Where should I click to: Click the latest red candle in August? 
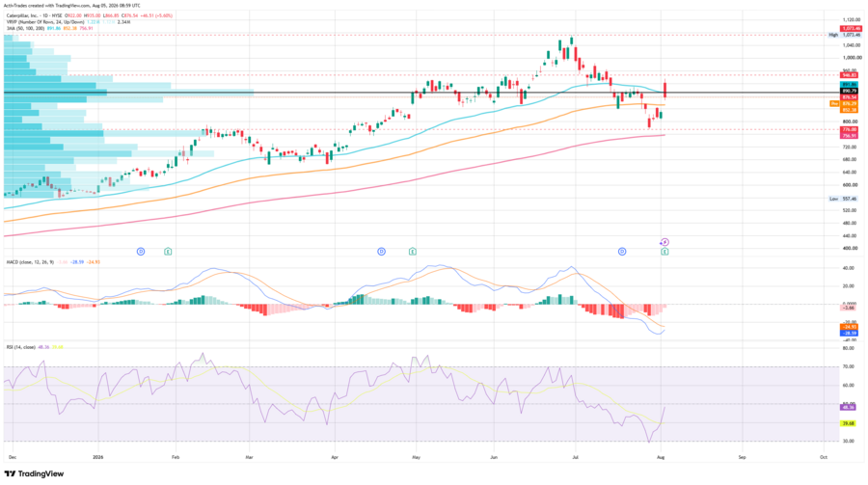[665, 89]
